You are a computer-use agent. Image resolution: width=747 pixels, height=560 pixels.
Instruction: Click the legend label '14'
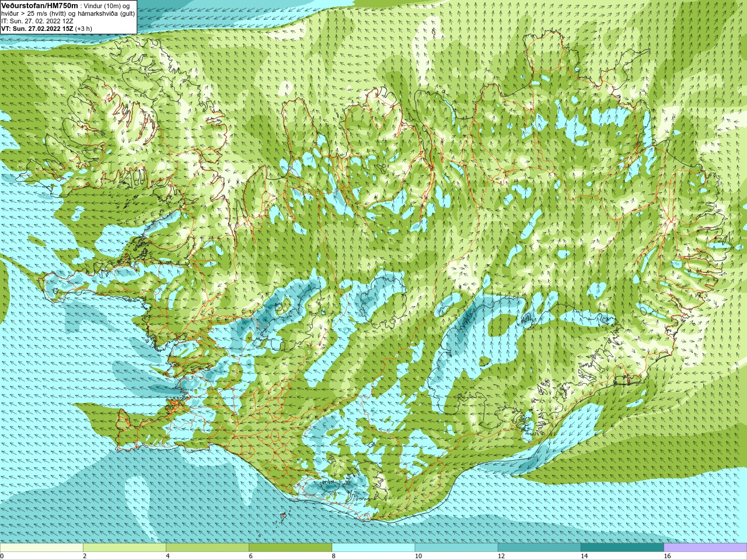point(584,556)
